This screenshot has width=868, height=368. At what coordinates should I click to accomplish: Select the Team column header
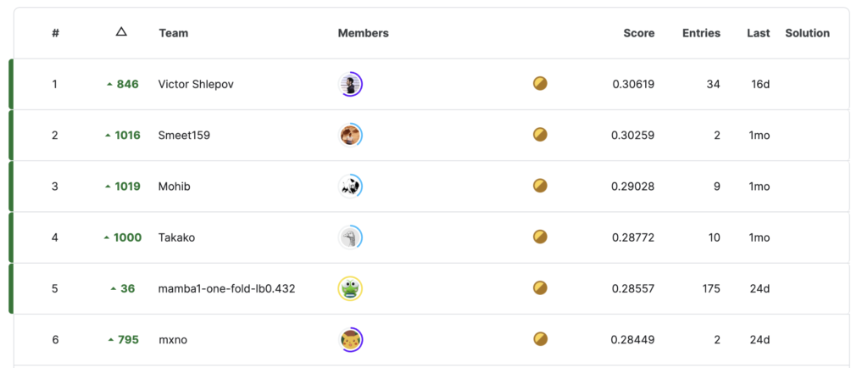pyautogui.click(x=174, y=33)
